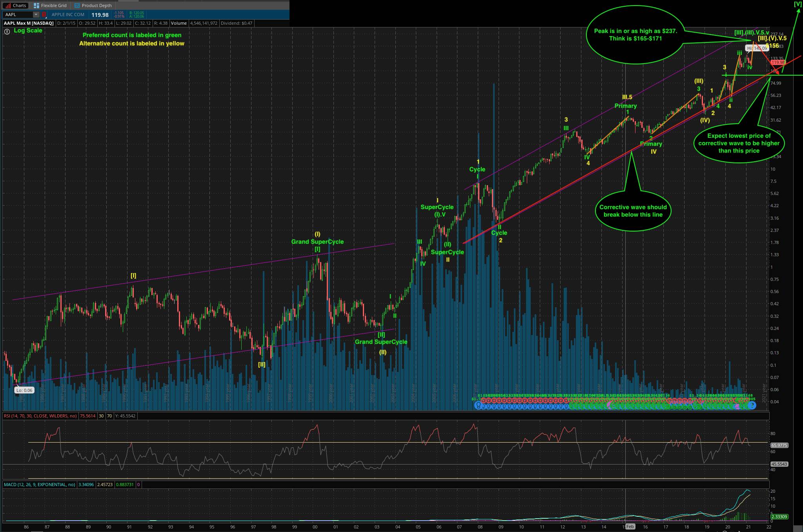Click the 'APPLE INC COM' company name
The height and width of the screenshot is (532, 803).
click(x=68, y=15)
